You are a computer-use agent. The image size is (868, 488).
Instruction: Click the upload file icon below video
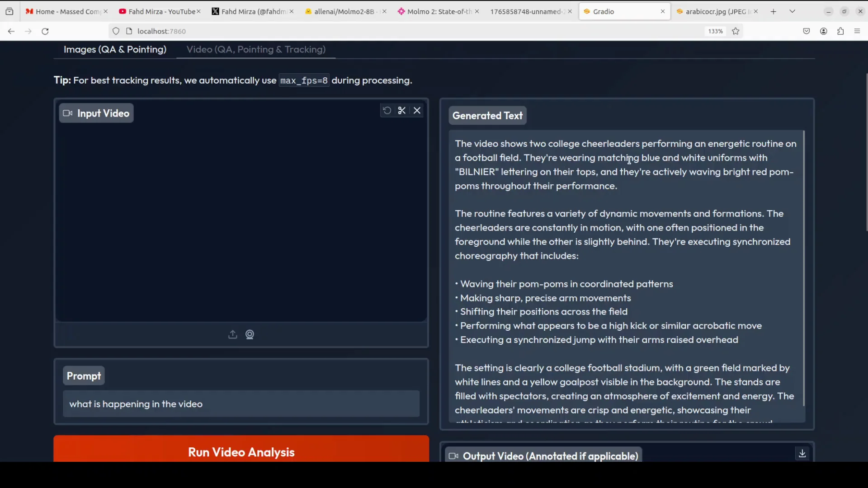(x=232, y=335)
